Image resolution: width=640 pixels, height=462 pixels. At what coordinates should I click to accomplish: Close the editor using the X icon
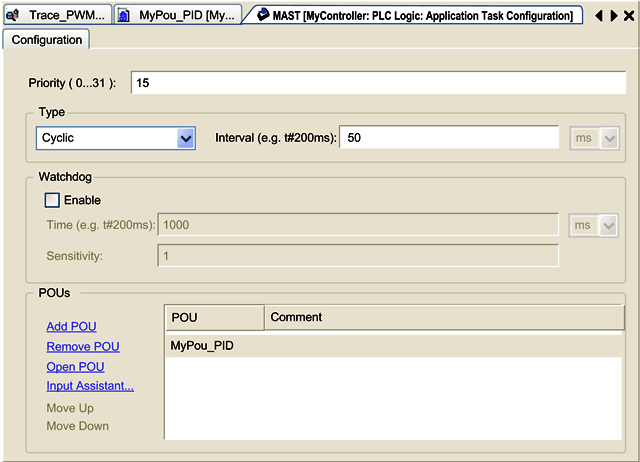(628, 16)
